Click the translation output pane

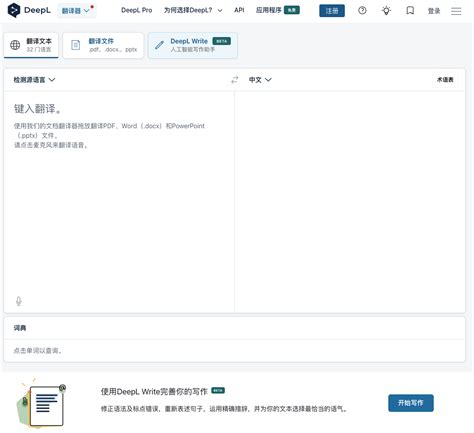point(350,202)
